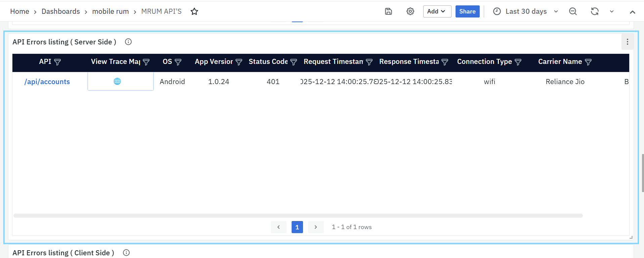Screen dimensions: 644x258
Task: Go to next page in pagination
Action: click(316, 227)
